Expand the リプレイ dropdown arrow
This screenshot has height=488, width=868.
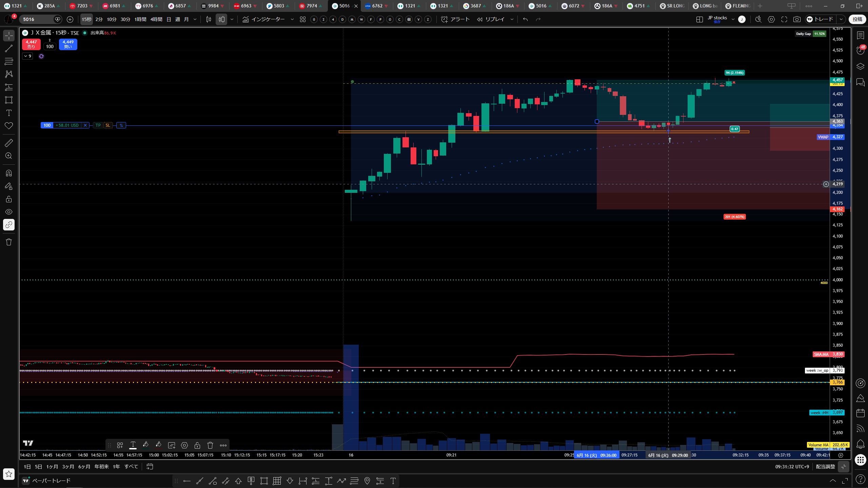(x=512, y=20)
